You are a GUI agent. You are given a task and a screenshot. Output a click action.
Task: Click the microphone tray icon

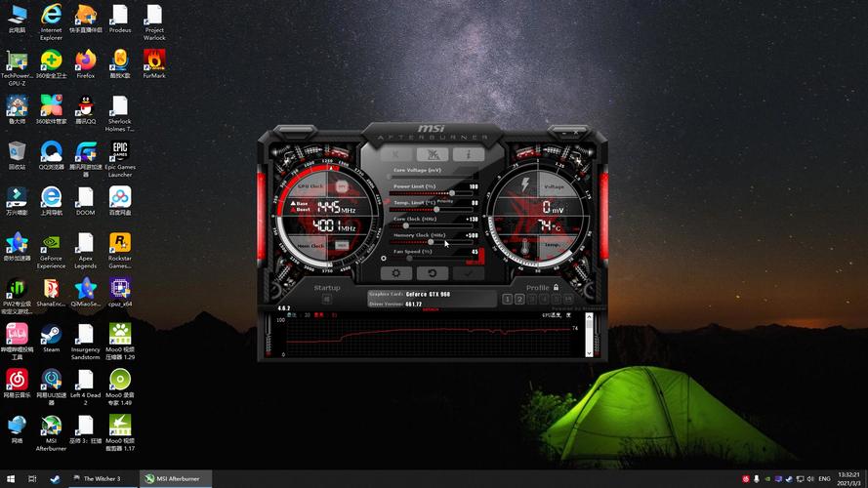[x=756, y=478]
